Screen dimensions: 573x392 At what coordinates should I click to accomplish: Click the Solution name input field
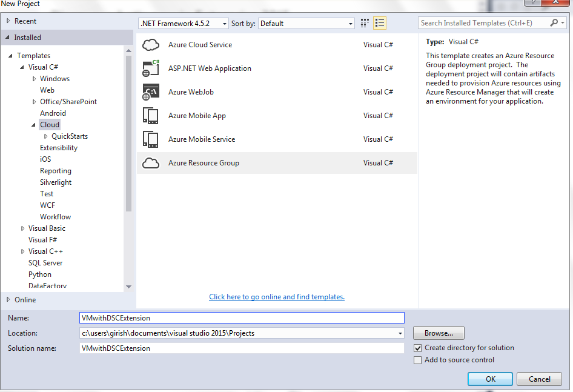tap(242, 348)
